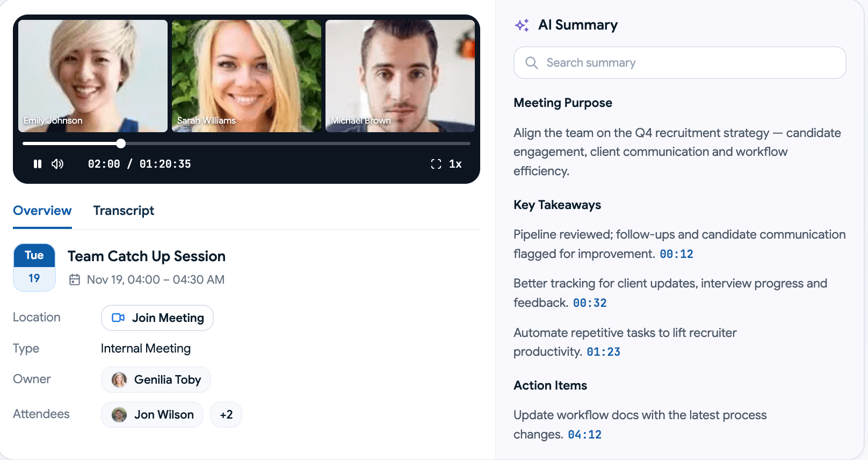The width and height of the screenshot is (868, 460).
Task: Click the Join Meeting button
Action: tap(157, 318)
